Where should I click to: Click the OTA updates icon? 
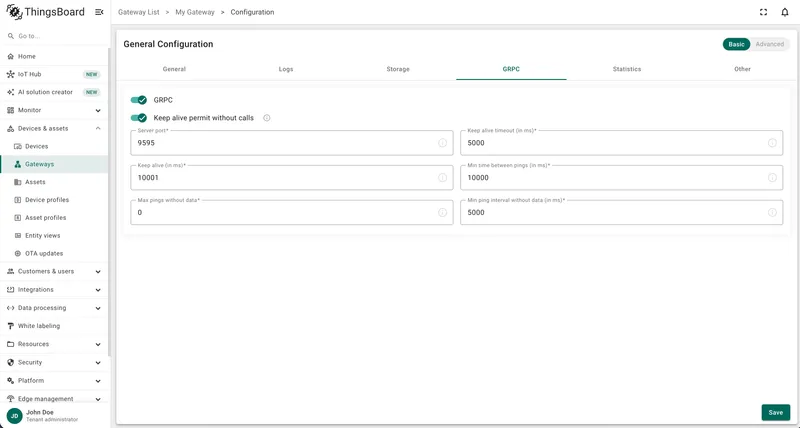18,254
